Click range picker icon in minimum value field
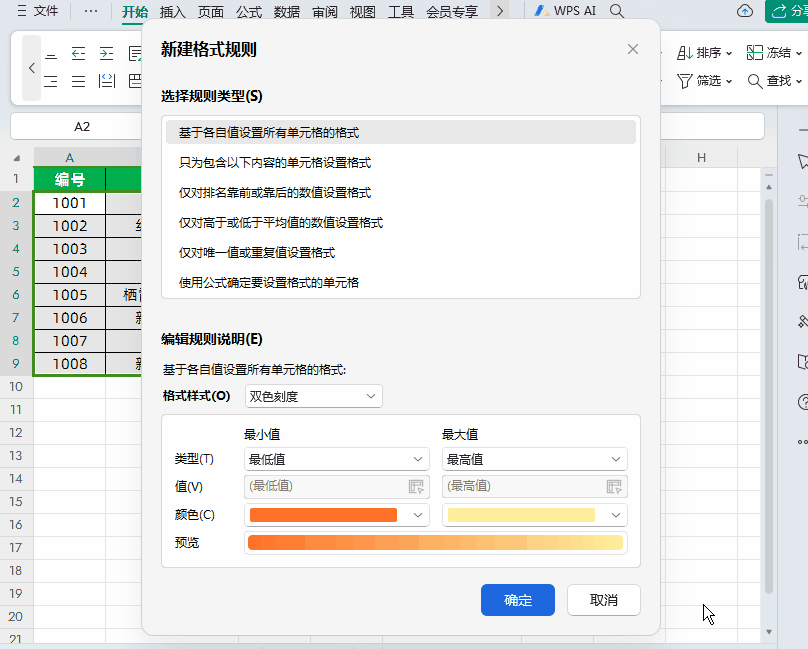Viewport: 808px width, 649px height. [x=416, y=486]
